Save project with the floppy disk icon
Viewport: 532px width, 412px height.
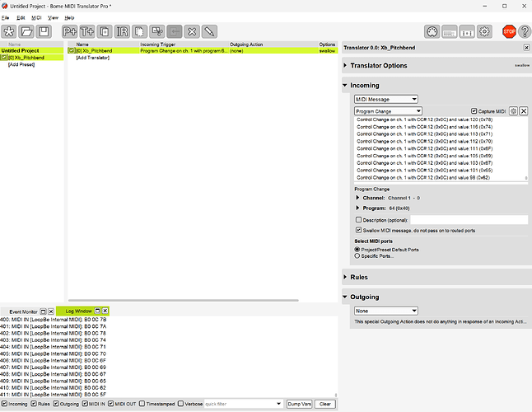[44, 31]
